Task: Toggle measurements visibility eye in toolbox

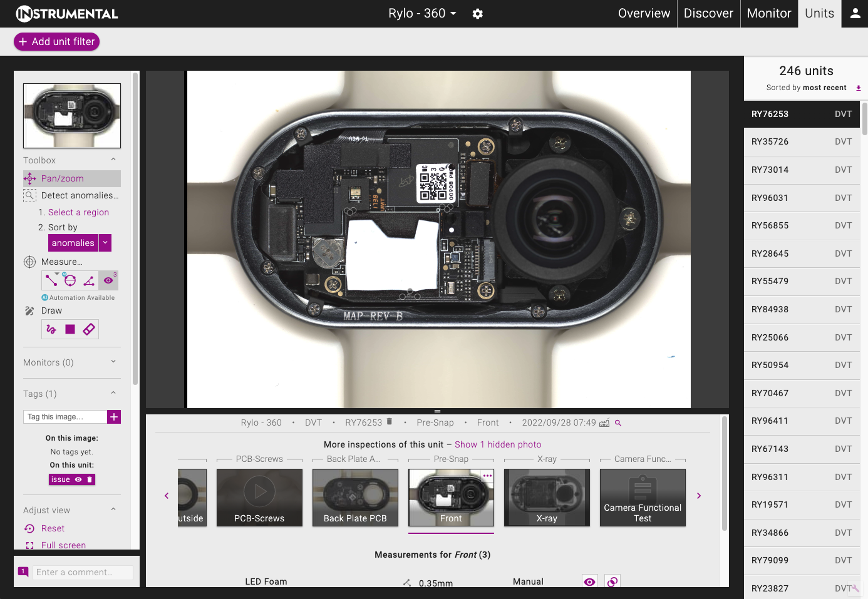Action: [x=108, y=280]
